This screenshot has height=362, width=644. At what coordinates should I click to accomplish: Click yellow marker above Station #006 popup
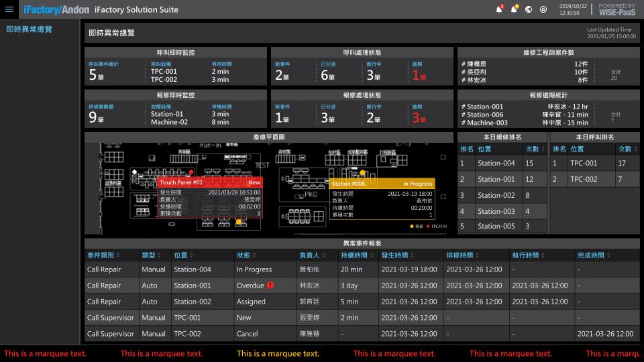[363, 173]
